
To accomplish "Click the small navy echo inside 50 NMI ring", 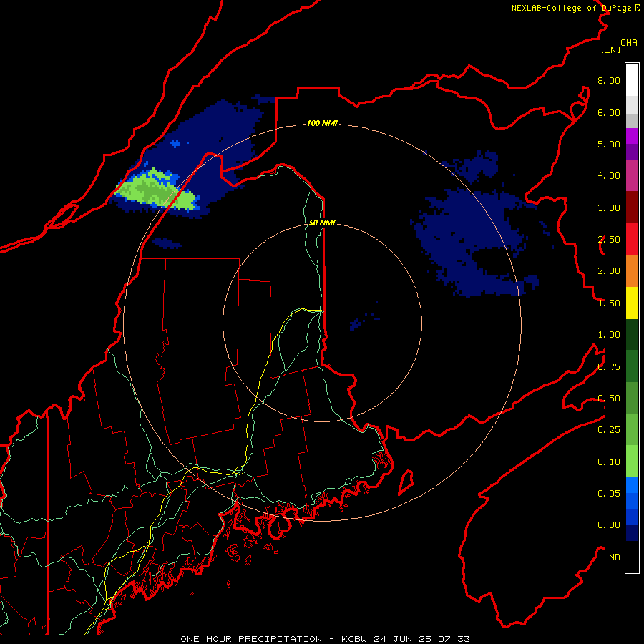I will coord(355,324).
